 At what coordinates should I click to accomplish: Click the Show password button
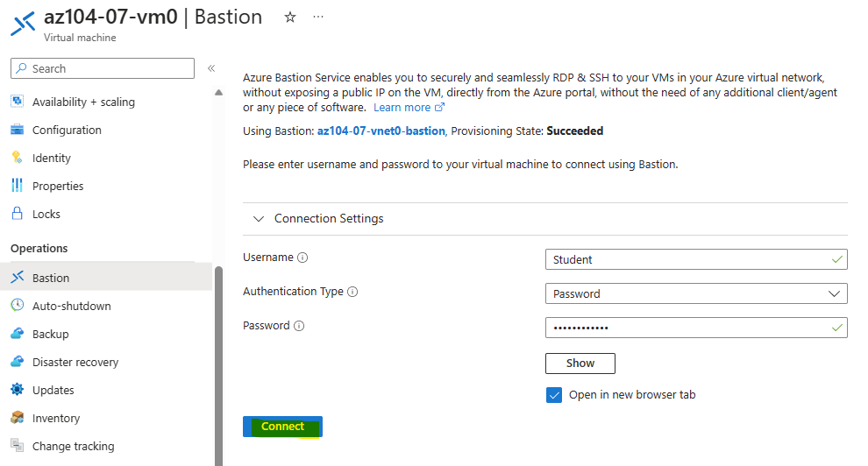pos(580,364)
